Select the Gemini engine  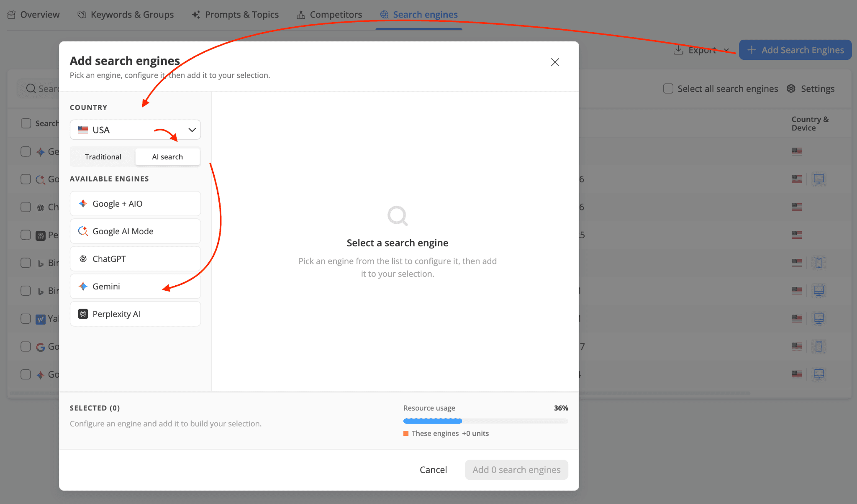coord(135,287)
